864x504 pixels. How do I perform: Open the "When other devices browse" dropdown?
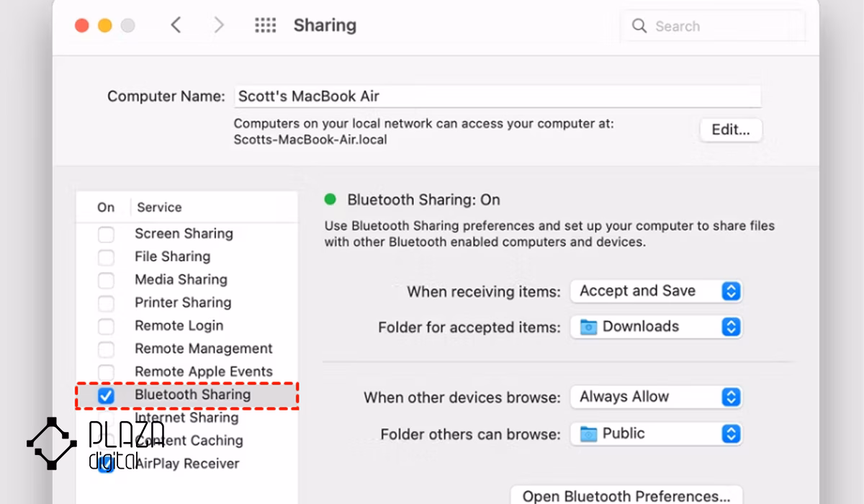tap(656, 397)
